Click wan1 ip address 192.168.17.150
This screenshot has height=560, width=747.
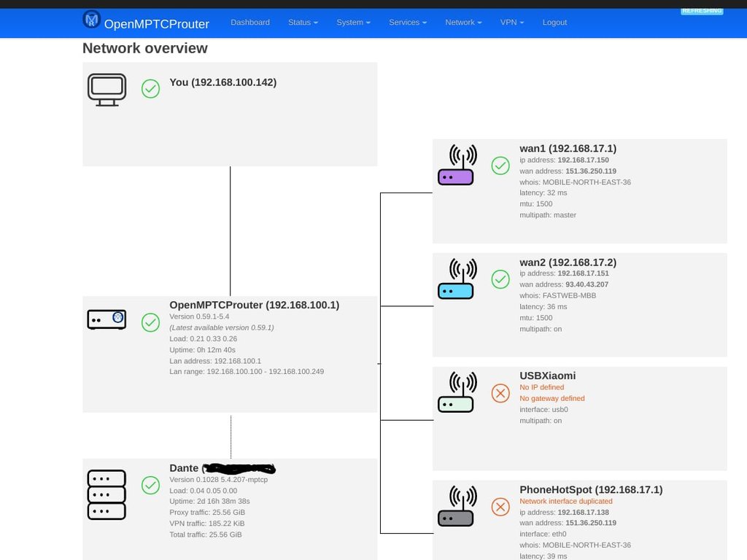(x=564, y=160)
